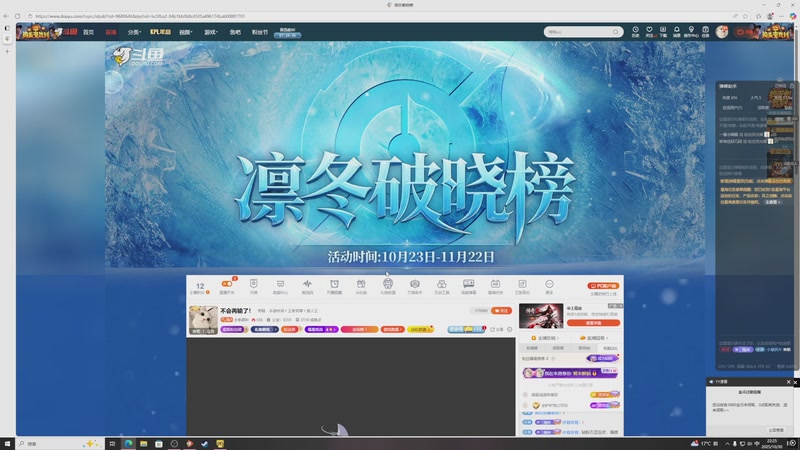The height and width of the screenshot is (450, 800).
Task: Open the music note tool icon
Action: click(522, 284)
